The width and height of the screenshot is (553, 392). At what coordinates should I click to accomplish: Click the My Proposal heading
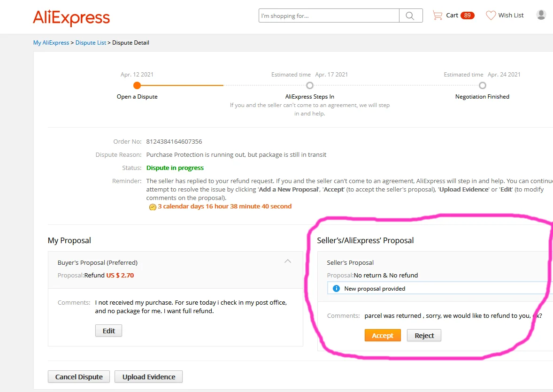[x=69, y=241]
